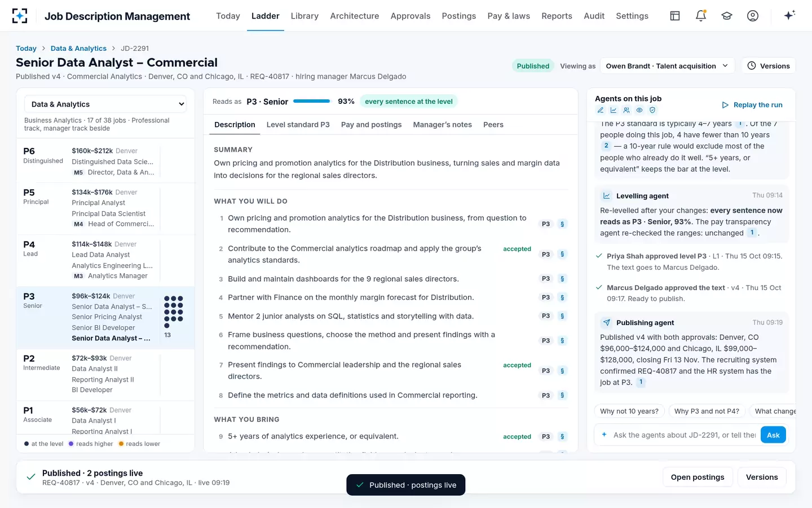Click the 'Why not 10 years?' suggestion

629,411
